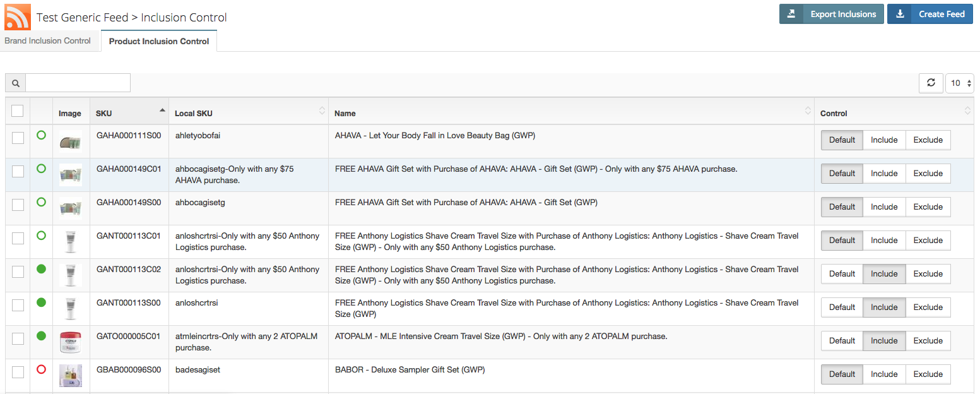Viewport: 980px width, 394px height.
Task: Open product image for GAHA000149C01
Action: tap(71, 175)
